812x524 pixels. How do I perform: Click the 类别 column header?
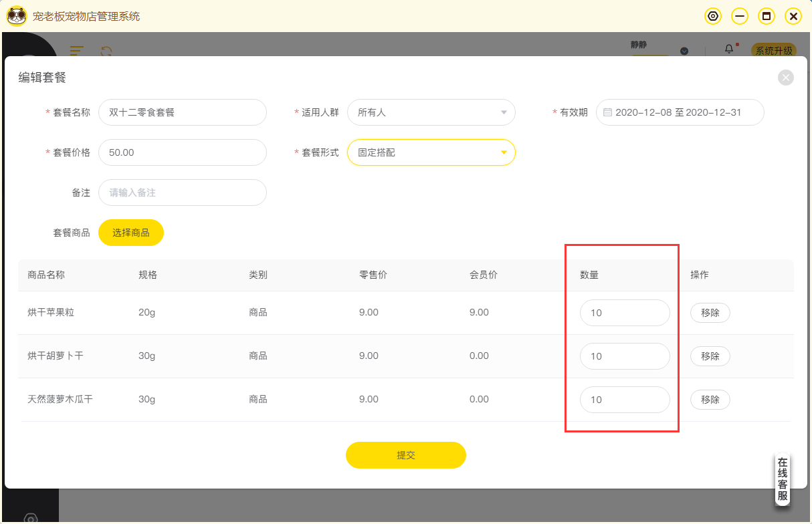(x=258, y=275)
